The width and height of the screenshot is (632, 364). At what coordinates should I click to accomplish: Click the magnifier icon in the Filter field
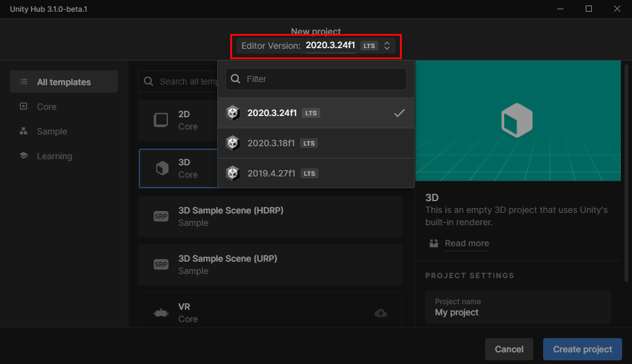click(236, 79)
